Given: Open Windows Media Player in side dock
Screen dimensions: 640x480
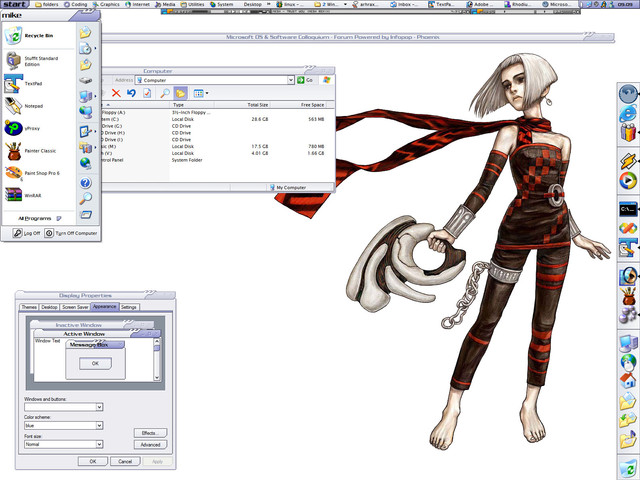Looking at the screenshot, I should click(x=628, y=180).
